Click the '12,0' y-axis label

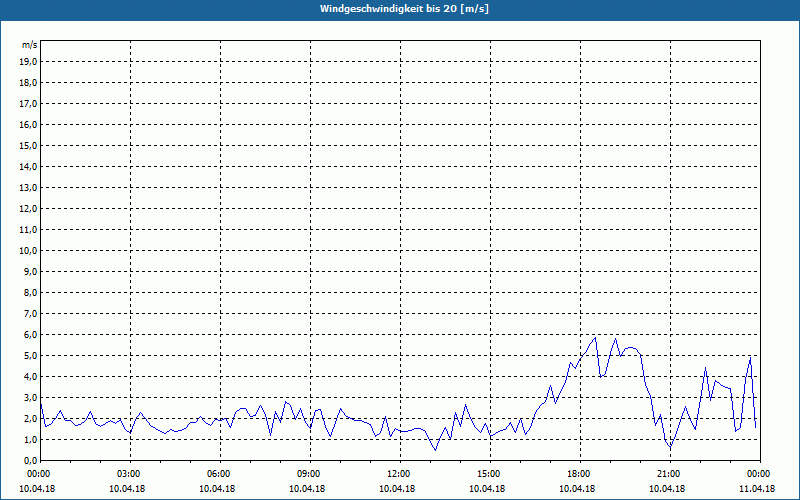point(29,208)
